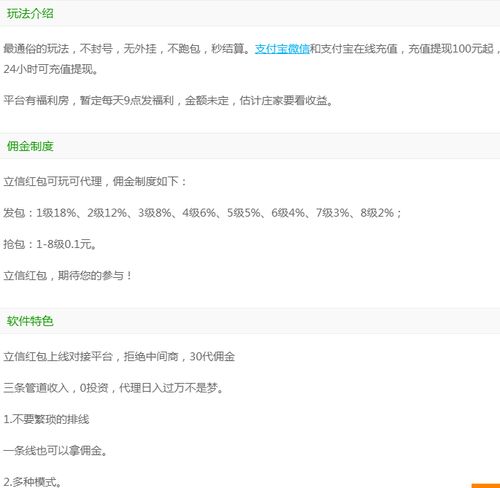Click the text 24小时可充值提现
The width and height of the screenshot is (500, 488).
tap(51, 69)
